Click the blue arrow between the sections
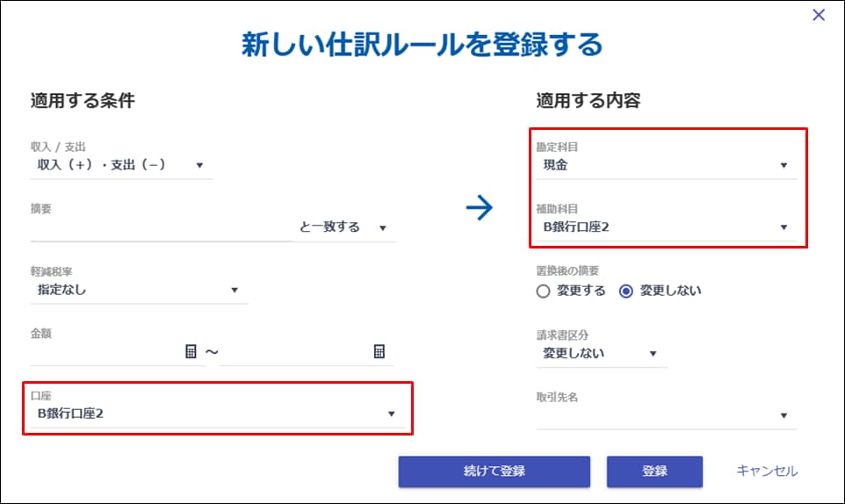This screenshot has width=845, height=504. pos(480,208)
